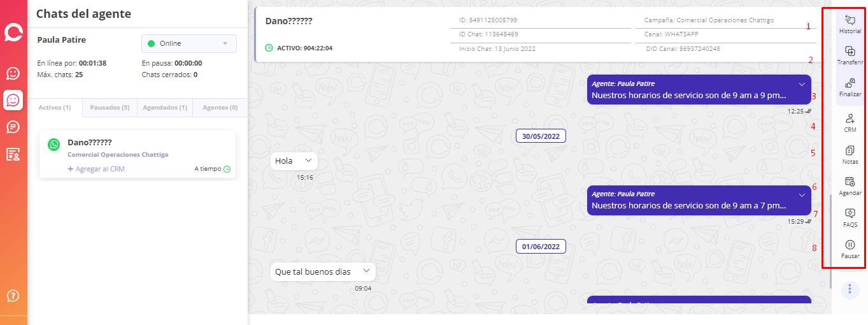Pause the chat with Pausar
Screen dimensions: 868x325
850,249
